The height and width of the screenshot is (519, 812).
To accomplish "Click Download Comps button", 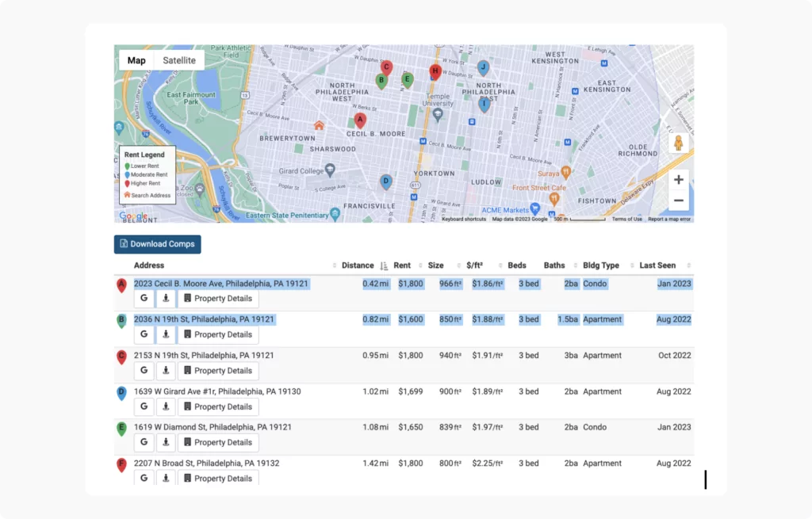I will click(158, 244).
